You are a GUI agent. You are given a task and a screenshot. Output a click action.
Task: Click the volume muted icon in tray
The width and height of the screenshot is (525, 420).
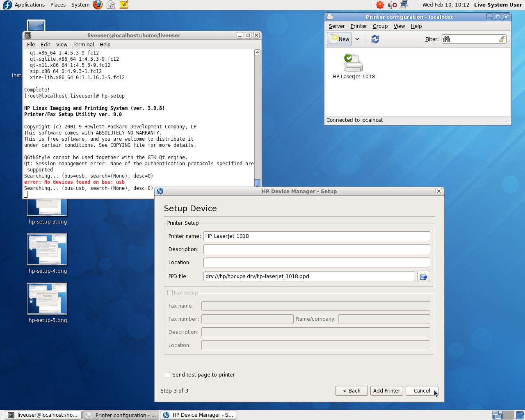tap(392, 5)
